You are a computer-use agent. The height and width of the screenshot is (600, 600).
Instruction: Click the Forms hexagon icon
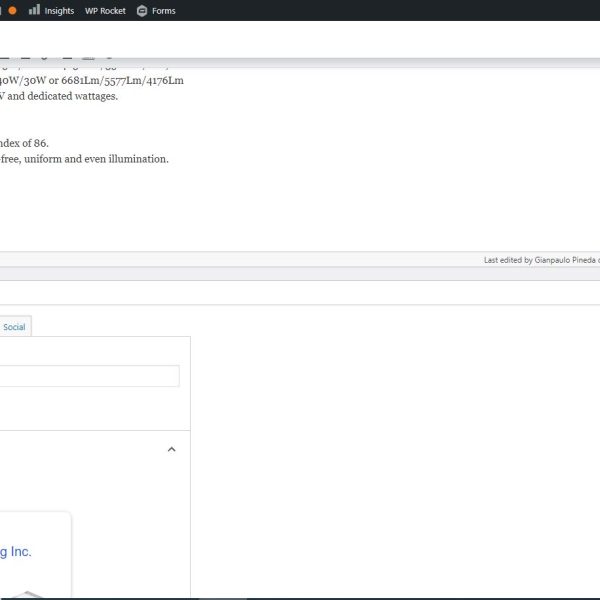[142, 10]
